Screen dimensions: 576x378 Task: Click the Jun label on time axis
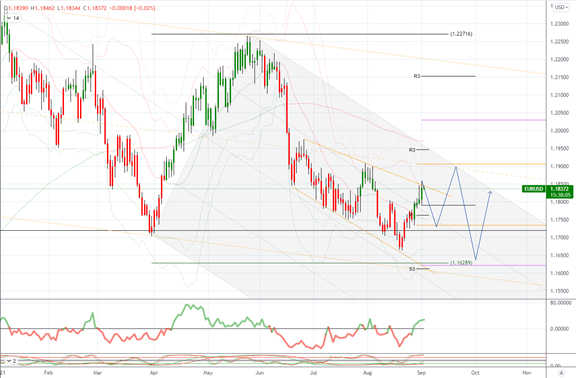click(260, 372)
